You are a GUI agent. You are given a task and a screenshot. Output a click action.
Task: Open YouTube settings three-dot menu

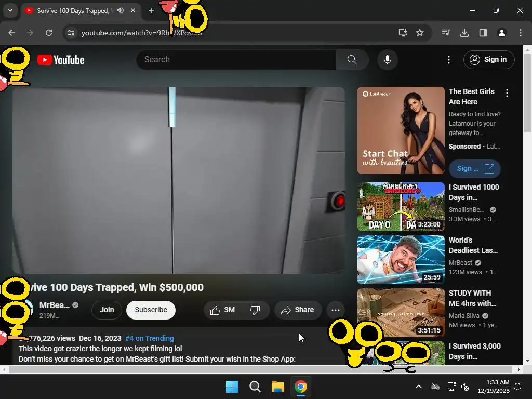[x=448, y=60]
